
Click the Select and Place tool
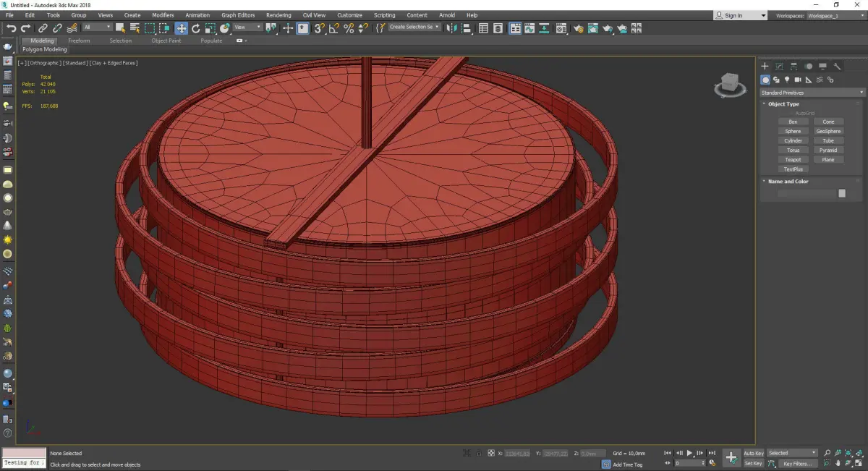[225, 28]
